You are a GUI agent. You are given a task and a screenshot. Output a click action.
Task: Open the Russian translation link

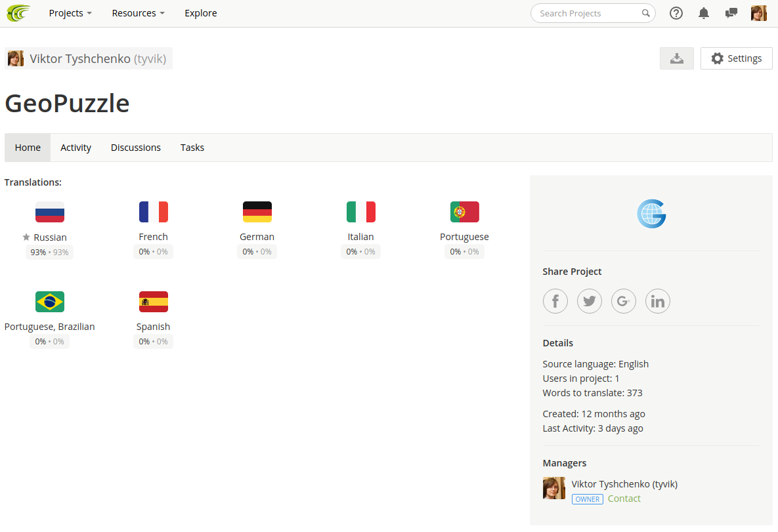(50, 237)
